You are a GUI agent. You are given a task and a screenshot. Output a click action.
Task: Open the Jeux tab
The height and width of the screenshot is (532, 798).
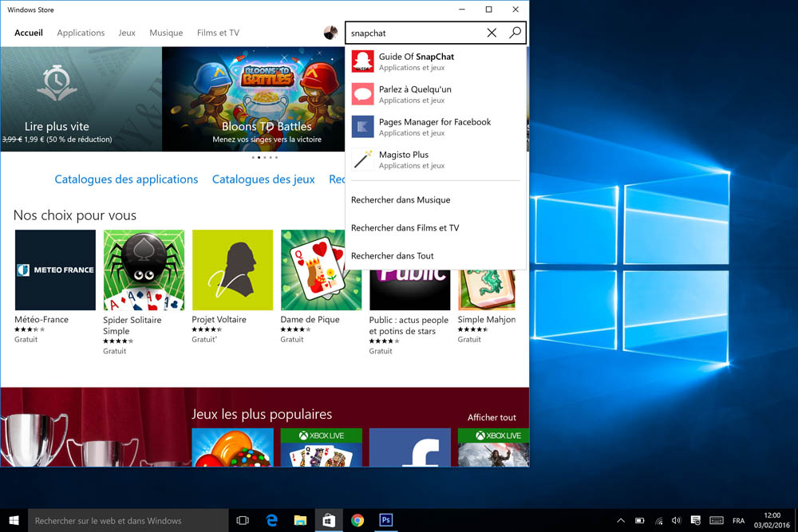pos(127,33)
